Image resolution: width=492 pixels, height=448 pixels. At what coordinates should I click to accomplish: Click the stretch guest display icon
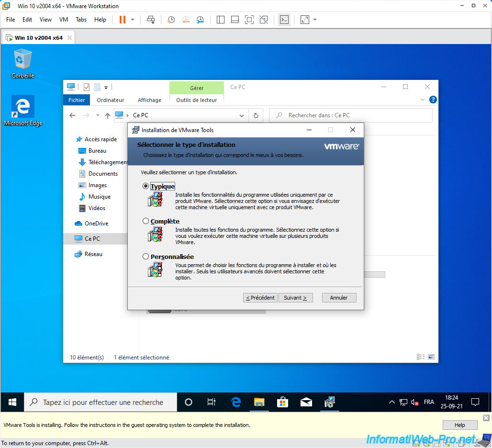[305, 20]
